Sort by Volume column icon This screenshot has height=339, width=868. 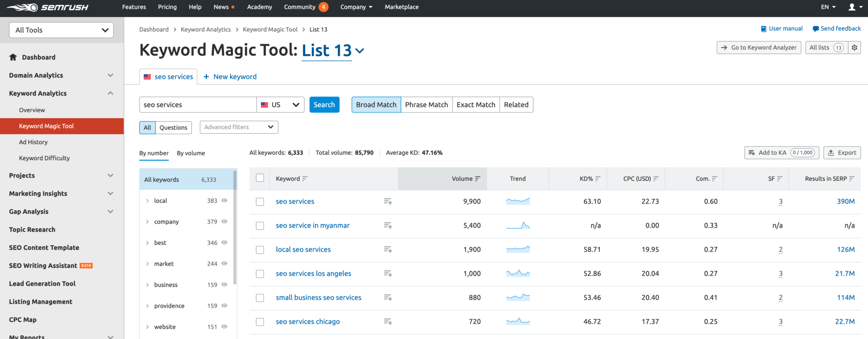tap(478, 179)
